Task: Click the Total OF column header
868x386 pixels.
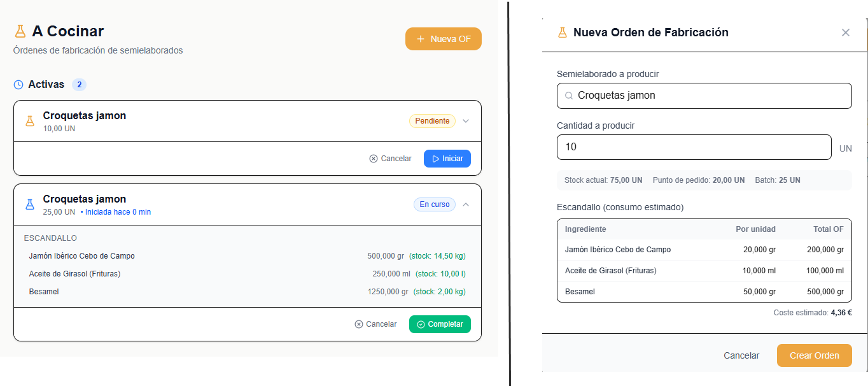Action: [x=829, y=229]
